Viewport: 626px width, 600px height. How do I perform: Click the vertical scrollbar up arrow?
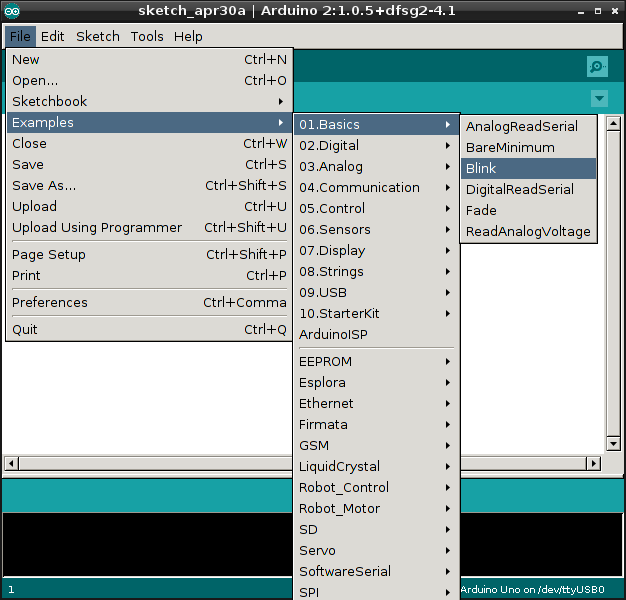pos(613,123)
